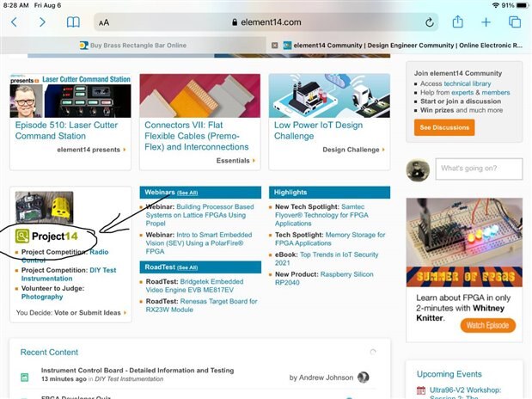The image size is (532, 399).
Task: Open Memory Storage for FPGA Applications link
Action: 330,239
